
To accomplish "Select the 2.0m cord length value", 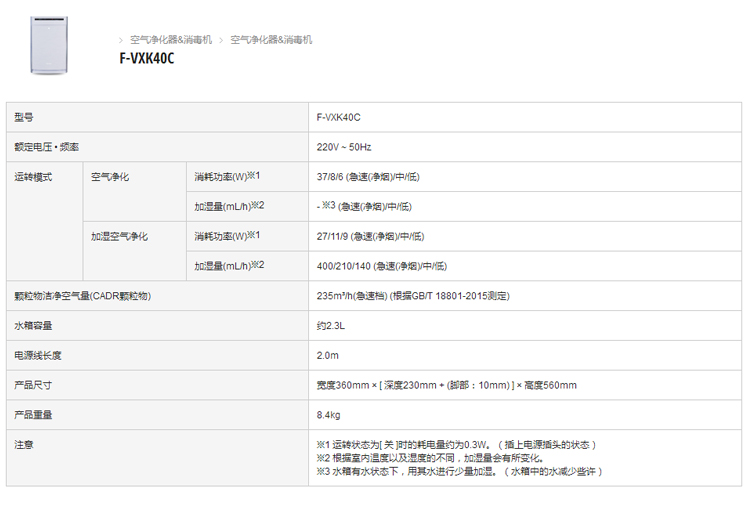I will click(x=328, y=355).
